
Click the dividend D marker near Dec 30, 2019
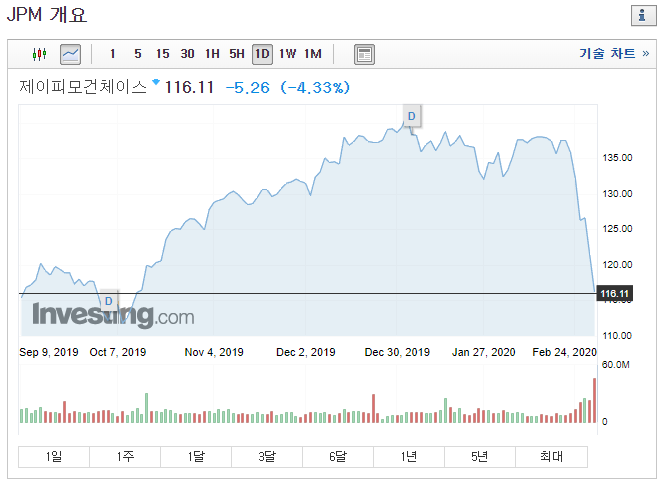(412, 116)
